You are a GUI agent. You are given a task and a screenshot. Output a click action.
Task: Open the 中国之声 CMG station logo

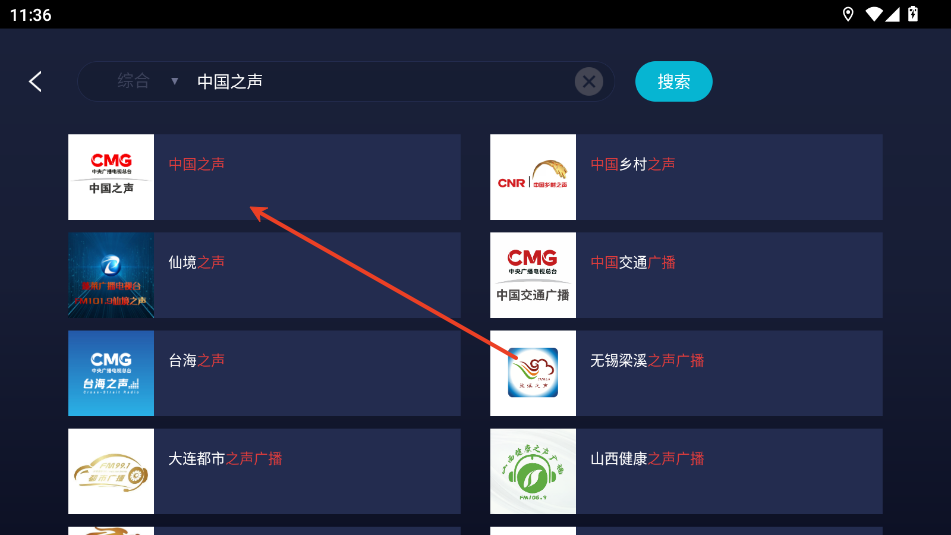111,177
